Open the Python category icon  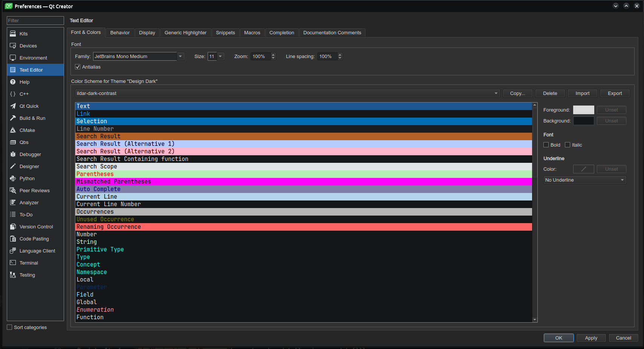click(13, 178)
